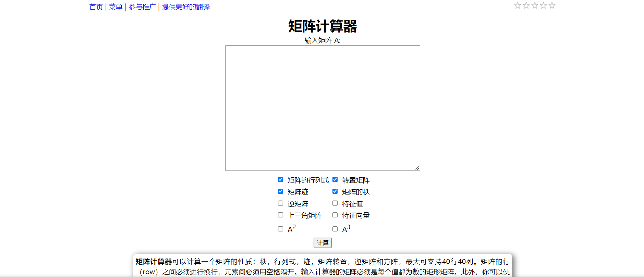644x277 pixels.
Task: Enable the 逆矩阵 checkbox
Action: (x=280, y=203)
